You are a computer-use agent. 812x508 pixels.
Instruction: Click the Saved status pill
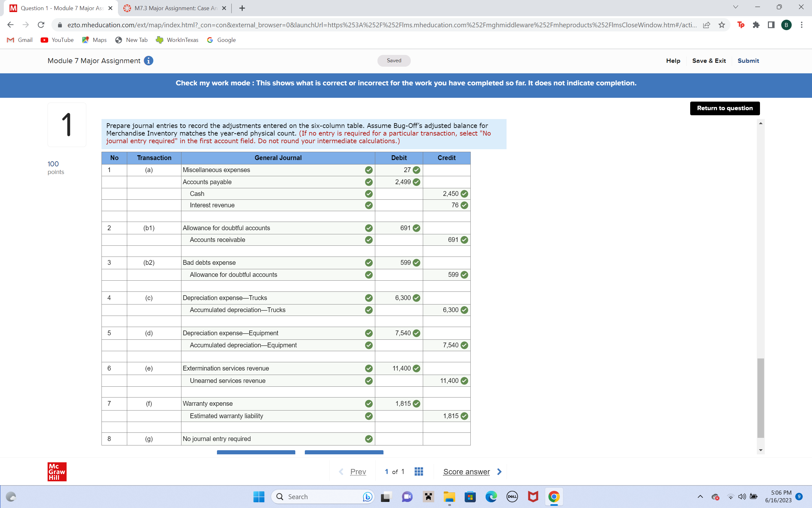(x=394, y=60)
